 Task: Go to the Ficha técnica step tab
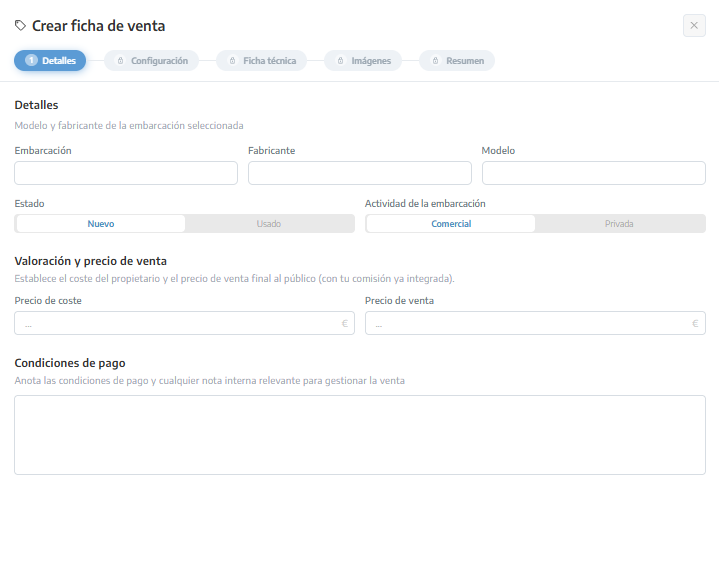coord(261,61)
